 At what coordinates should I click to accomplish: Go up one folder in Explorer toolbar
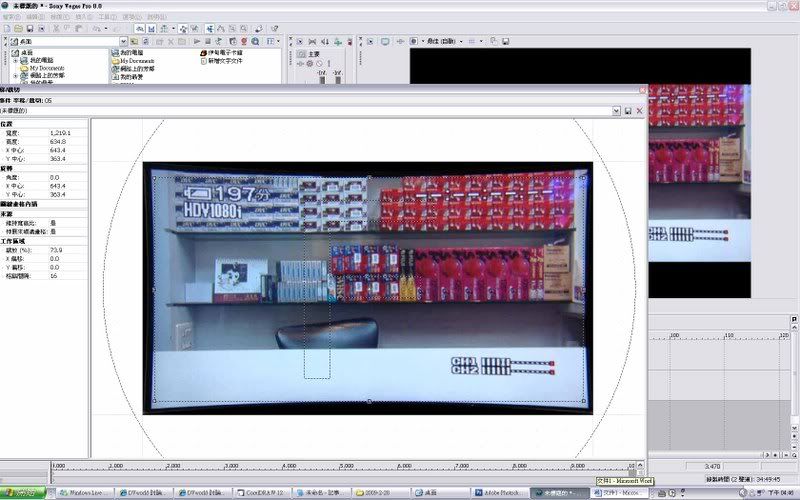(134, 41)
